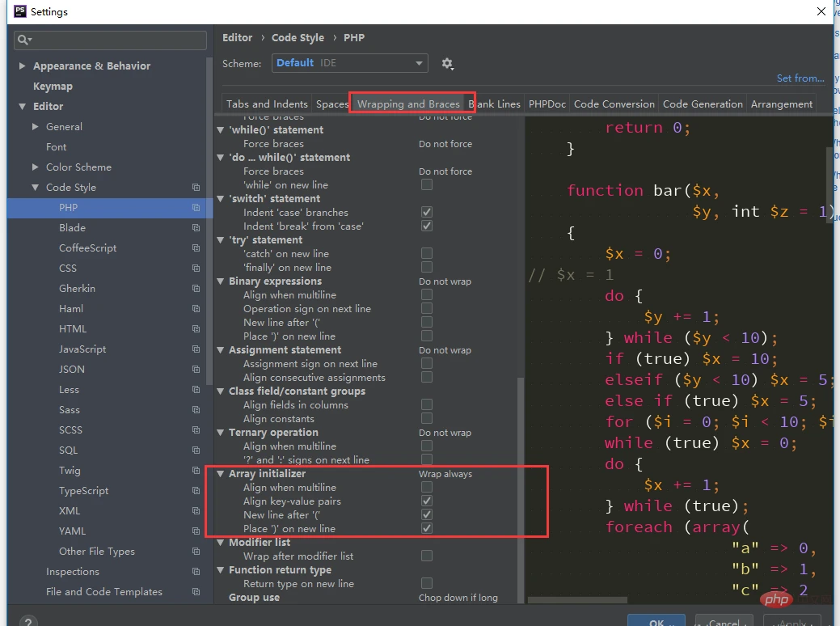Click the copy icon beside PHP item

pyautogui.click(x=196, y=208)
